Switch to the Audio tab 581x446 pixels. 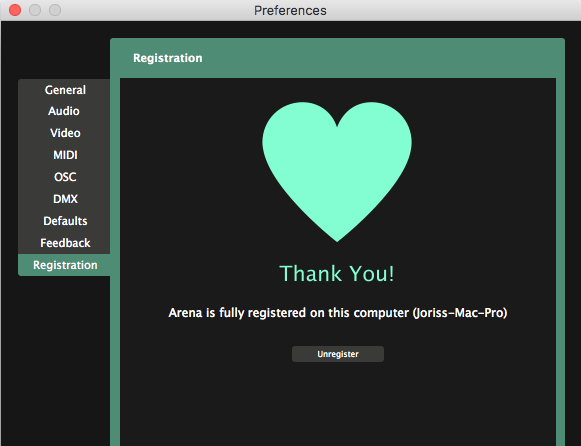tap(64, 111)
